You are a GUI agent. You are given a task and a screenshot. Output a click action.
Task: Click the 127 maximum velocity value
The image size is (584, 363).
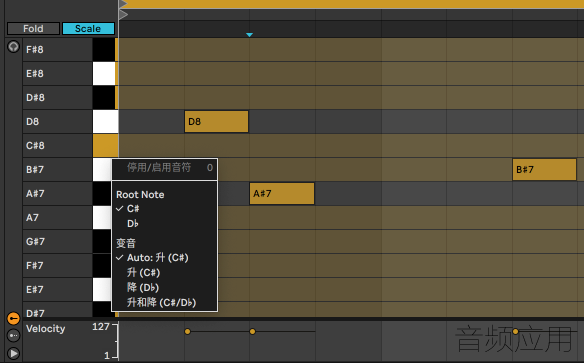pos(101,327)
